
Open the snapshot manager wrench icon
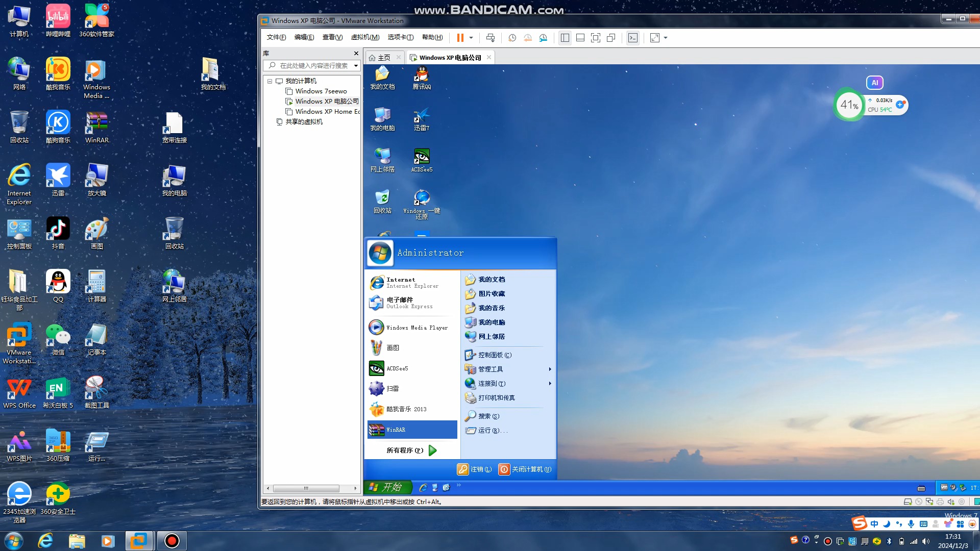543,38
